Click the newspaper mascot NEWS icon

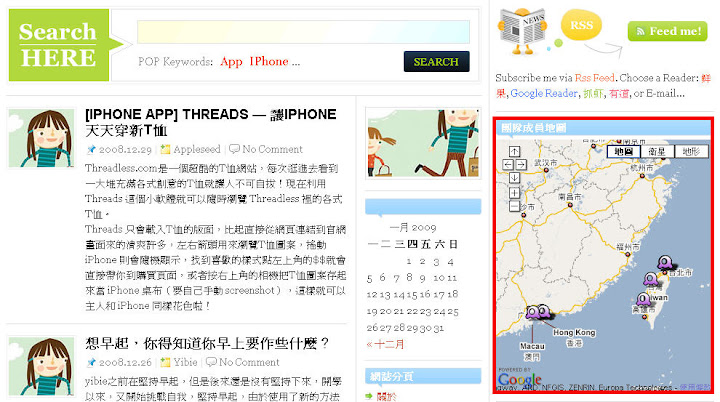point(523,31)
